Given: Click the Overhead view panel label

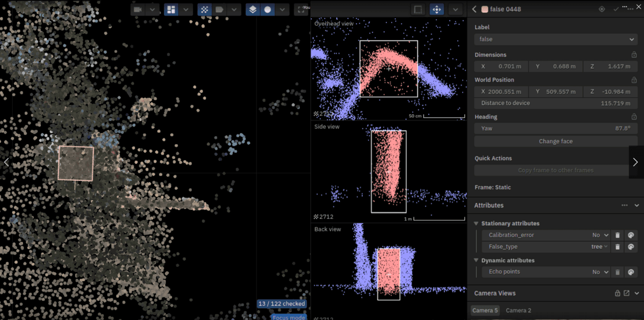Looking at the screenshot, I should [334, 24].
